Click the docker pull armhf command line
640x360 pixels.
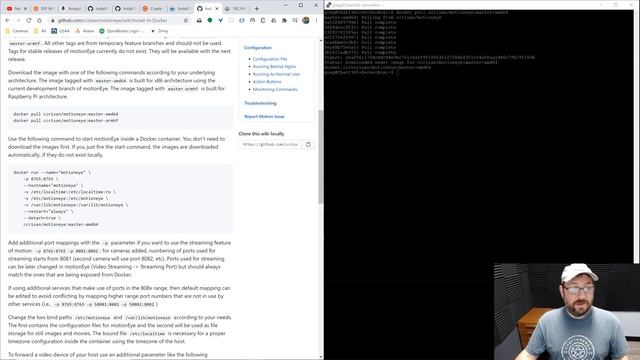point(66,121)
